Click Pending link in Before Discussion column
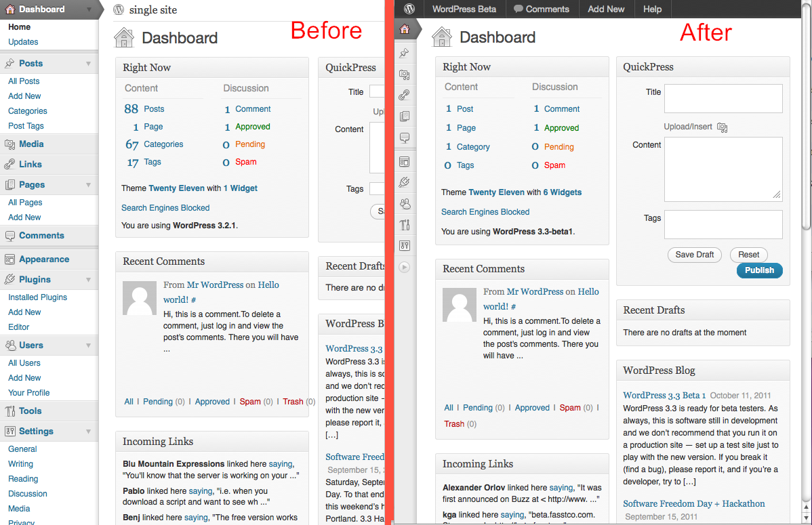Screen dimensions: 812x525 coord(250,144)
